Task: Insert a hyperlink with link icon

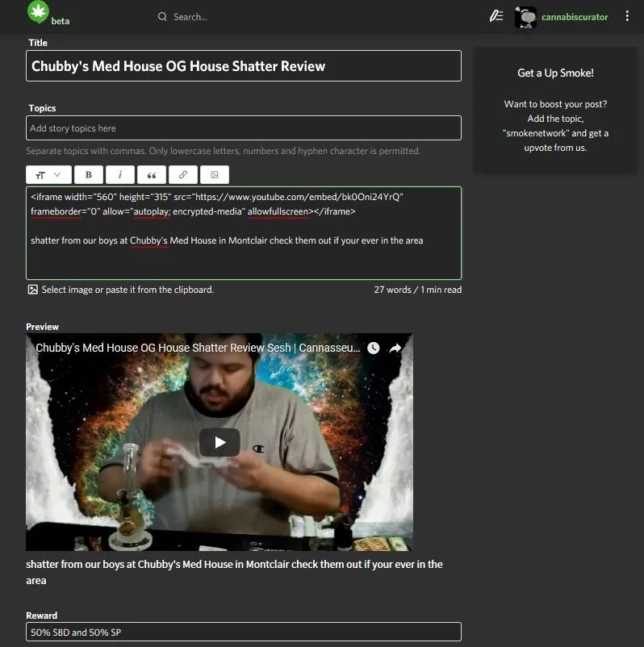Action: click(x=183, y=175)
